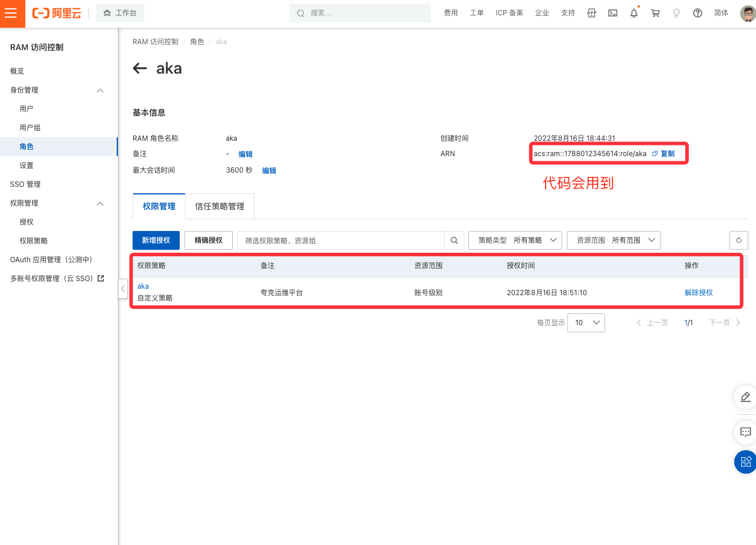
Task: Open the page size dropdown showing 10
Action: point(586,323)
